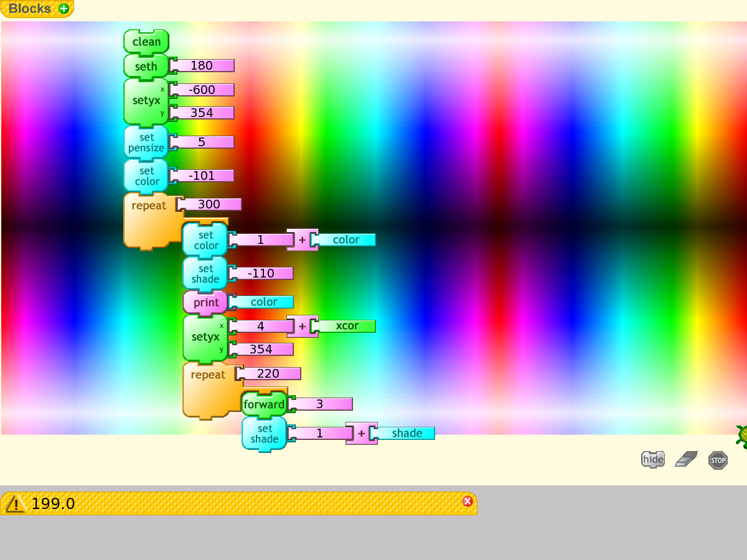747x560 pixels.
Task: Select the set pensize block
Action: (146, 142)
